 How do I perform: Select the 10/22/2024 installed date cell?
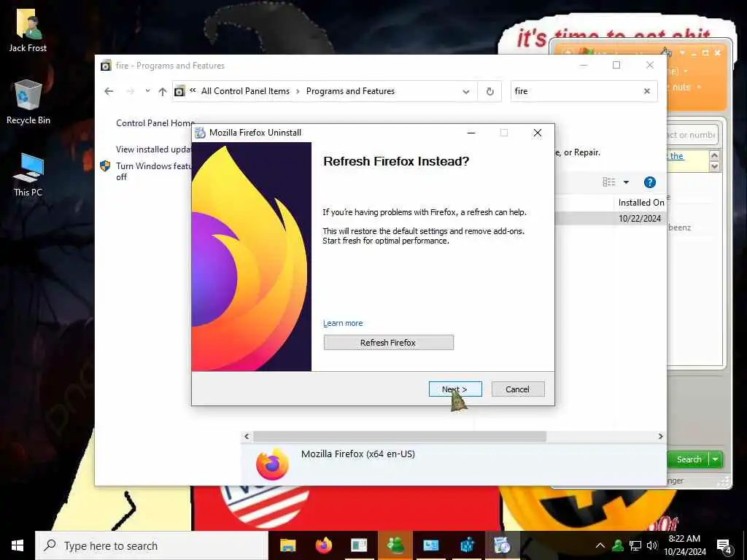point(639,218)
